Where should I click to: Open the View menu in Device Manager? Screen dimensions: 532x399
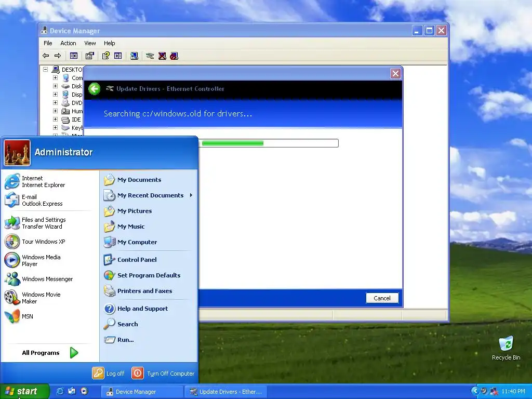(90, 43)
